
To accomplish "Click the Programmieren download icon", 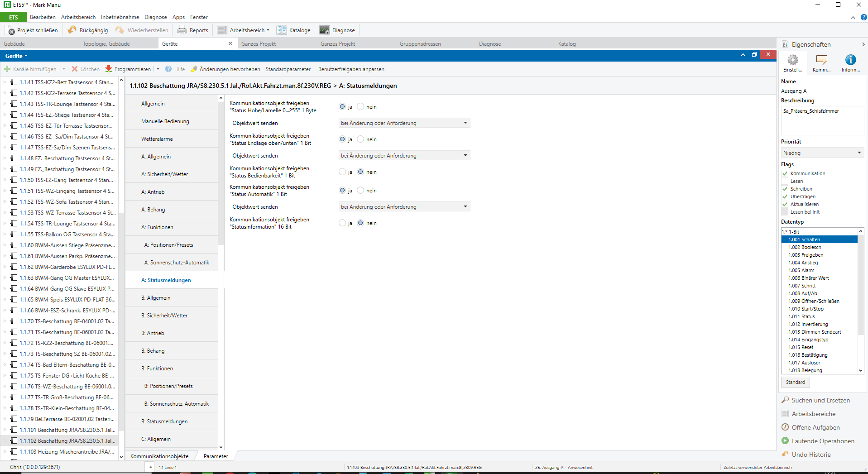I will point(109,69).
